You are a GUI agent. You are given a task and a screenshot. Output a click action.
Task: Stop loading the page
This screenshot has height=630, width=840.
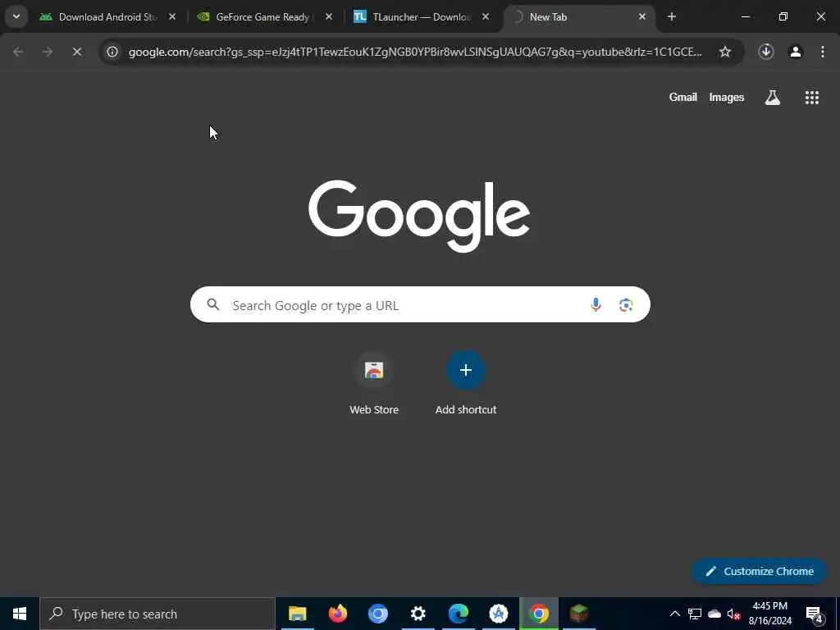(77, 52)
